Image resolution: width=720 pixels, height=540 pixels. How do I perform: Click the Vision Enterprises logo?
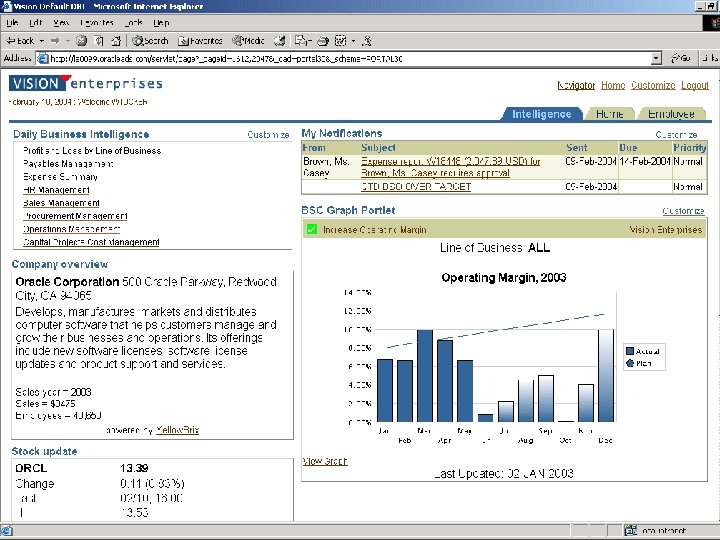[x=86, y=83]
